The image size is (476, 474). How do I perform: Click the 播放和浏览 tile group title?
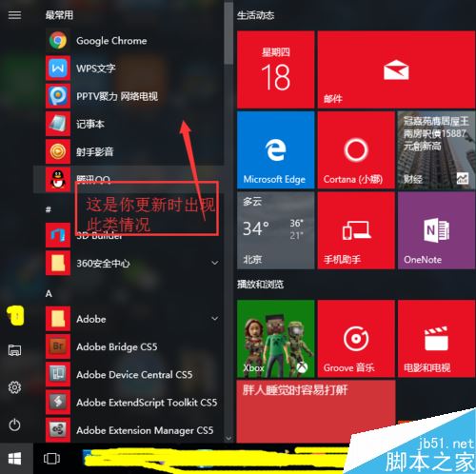(x=260, y=285)
